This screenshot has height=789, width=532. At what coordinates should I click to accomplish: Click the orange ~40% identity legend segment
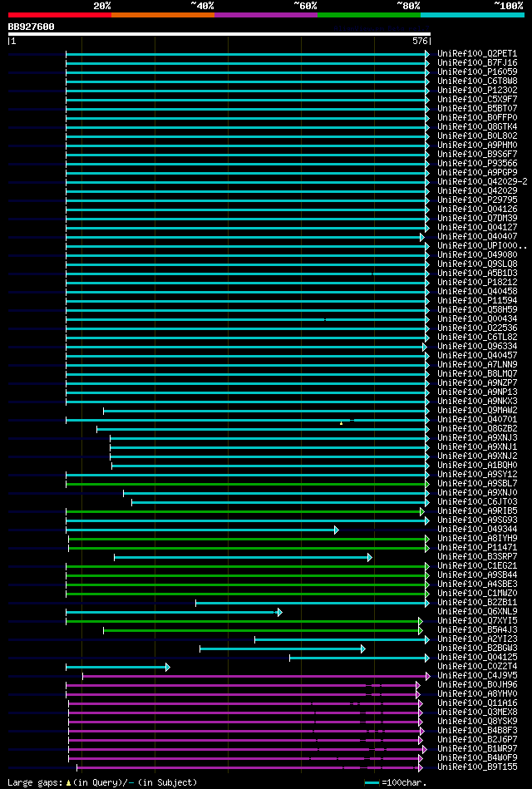(x=163, y=15)
